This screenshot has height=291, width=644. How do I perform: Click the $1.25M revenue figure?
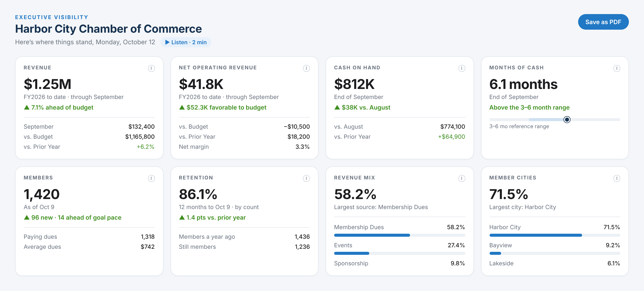click(48, 84)
